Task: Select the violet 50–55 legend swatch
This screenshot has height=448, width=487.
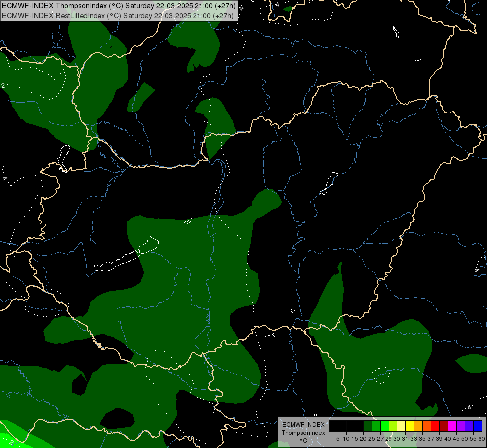Action: pos(469,426)
